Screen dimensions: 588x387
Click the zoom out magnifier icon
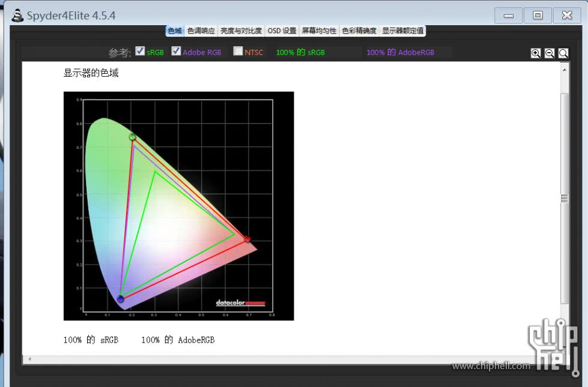[x=550, y=53]
